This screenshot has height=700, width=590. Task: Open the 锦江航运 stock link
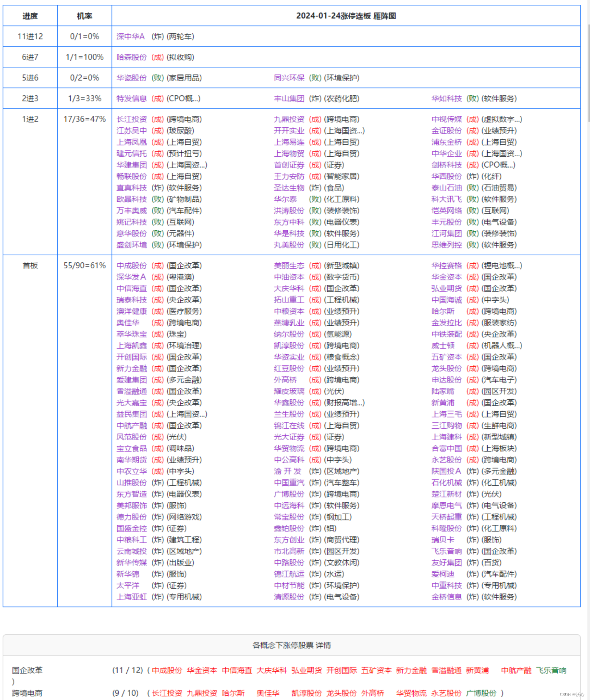coord(289,574)
